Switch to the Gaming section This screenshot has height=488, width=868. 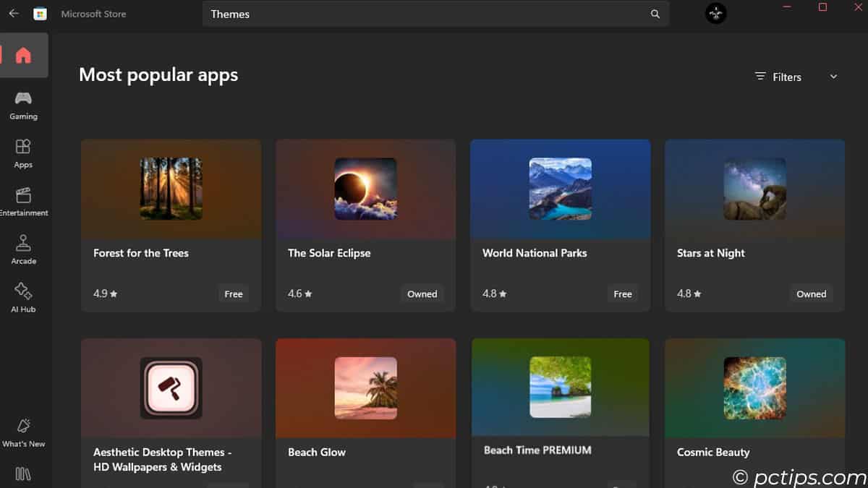click(x=24, y=100)
